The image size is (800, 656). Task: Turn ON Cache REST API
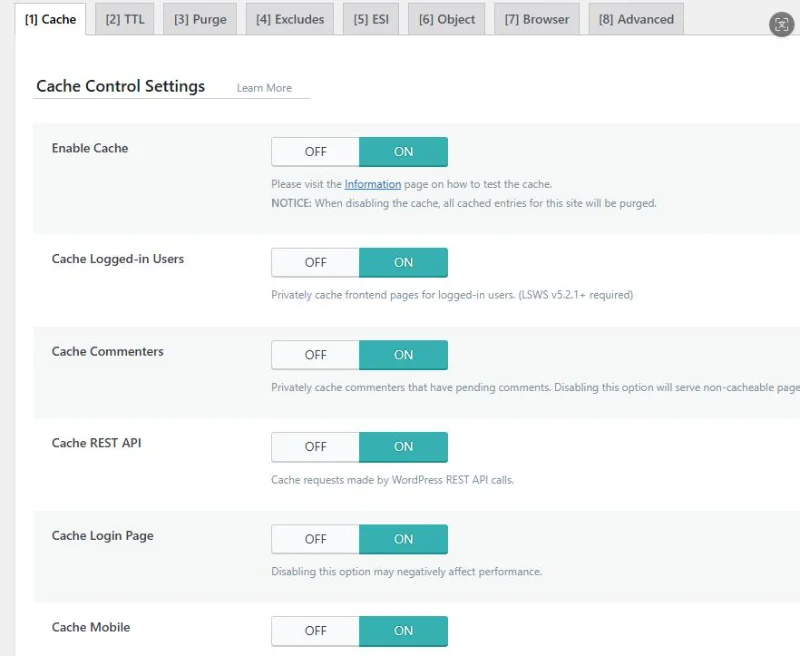403,447
